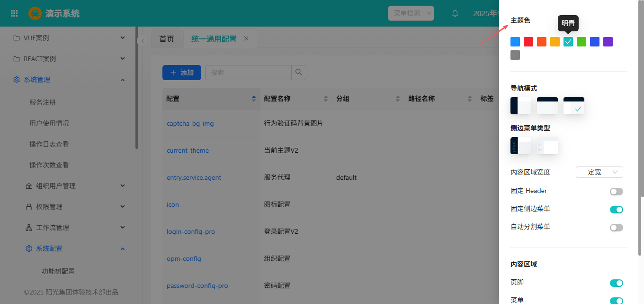Switch to the 首页 tab
The image size is (644, 304).
167,39
